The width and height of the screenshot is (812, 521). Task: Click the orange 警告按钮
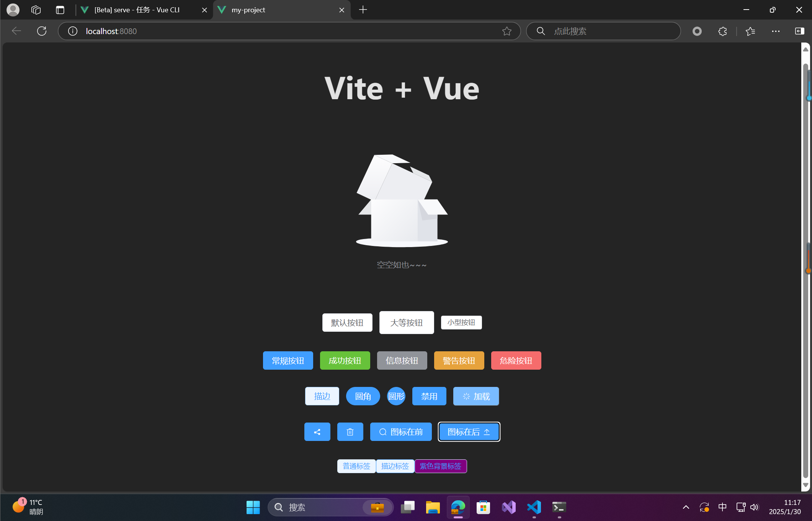(459, 360)
